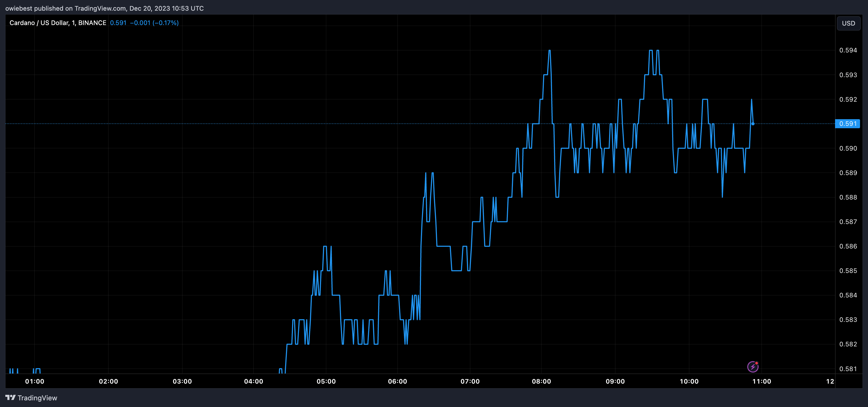Select the Cardano / US Dollar symbol title

tap(58, 23)
